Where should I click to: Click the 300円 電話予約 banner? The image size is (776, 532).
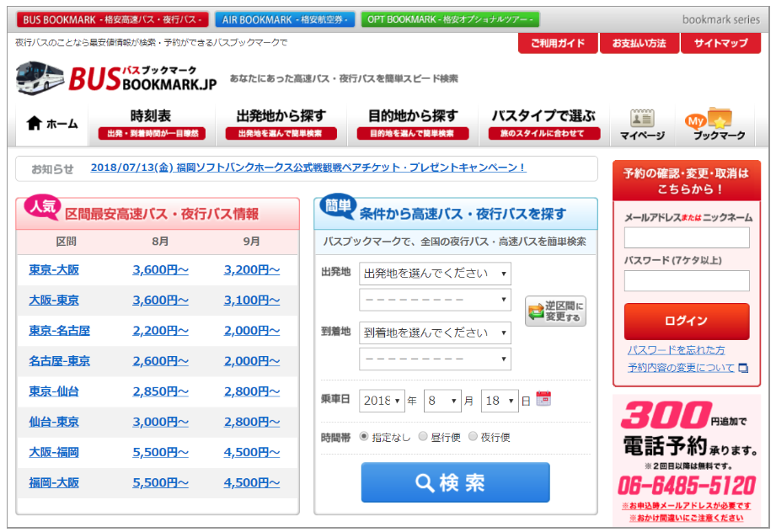pos(687,460)
